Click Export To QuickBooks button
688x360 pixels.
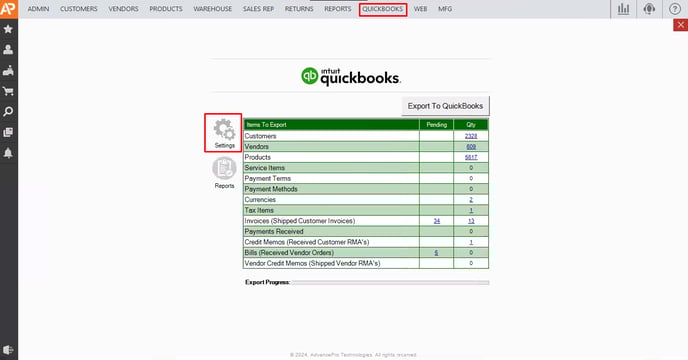[445, 106]
